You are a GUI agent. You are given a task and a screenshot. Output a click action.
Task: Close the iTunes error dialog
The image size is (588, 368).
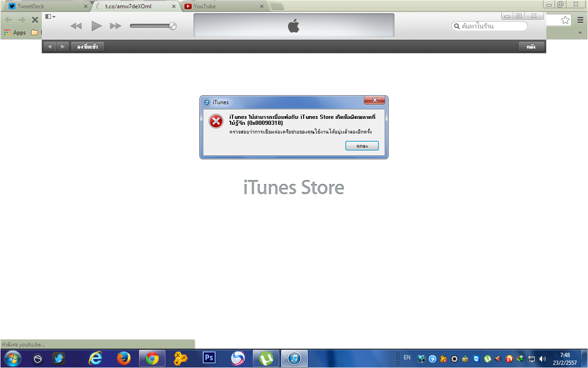click(374, 100)
